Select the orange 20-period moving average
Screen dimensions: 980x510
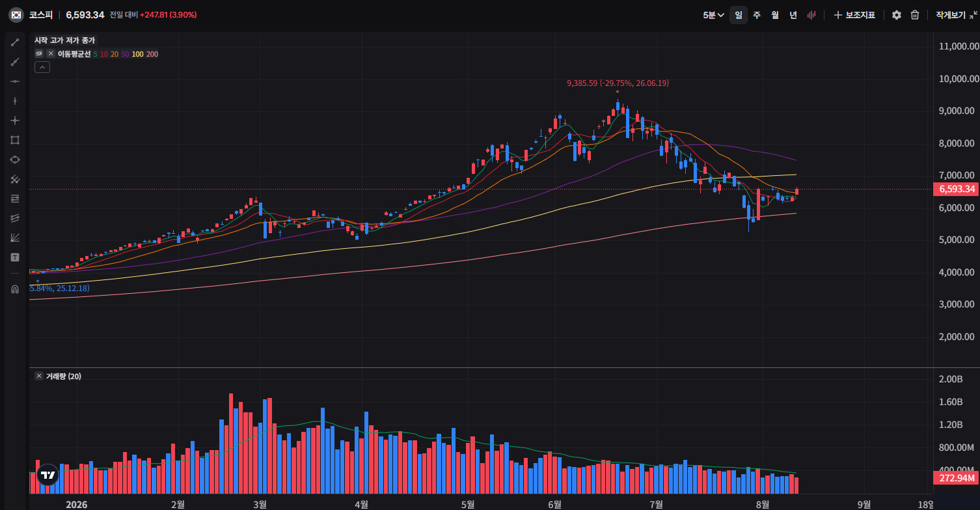point(115,54)
